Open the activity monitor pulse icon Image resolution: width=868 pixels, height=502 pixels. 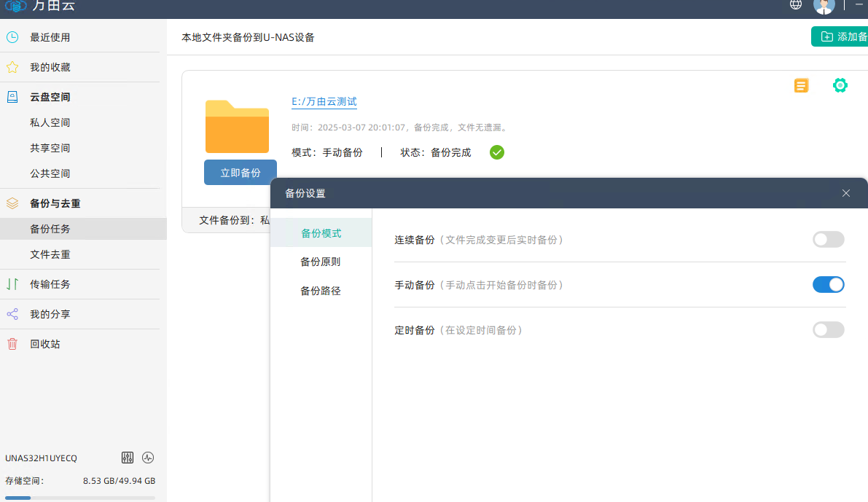[x=148, y=458]
